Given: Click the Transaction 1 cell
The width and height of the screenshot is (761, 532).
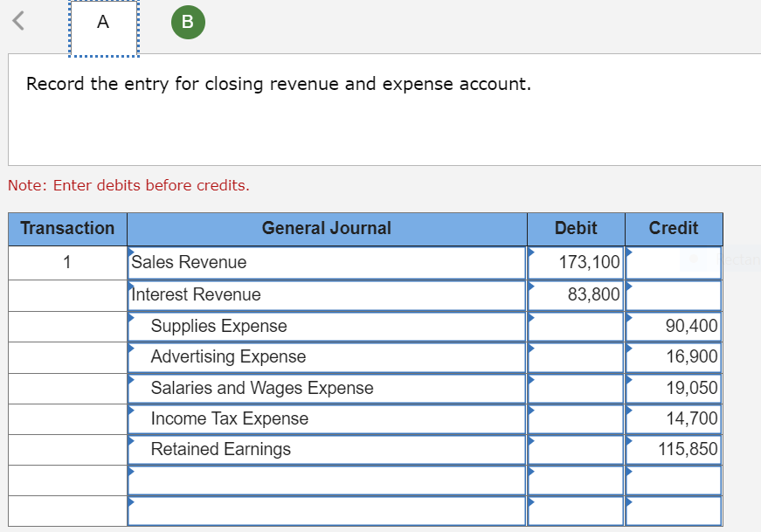Looking at the screenshot, I should tap(66, 262).
